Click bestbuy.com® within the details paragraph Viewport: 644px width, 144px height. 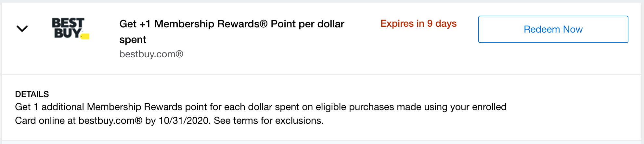pyautogui.click(x=110, y=121)
